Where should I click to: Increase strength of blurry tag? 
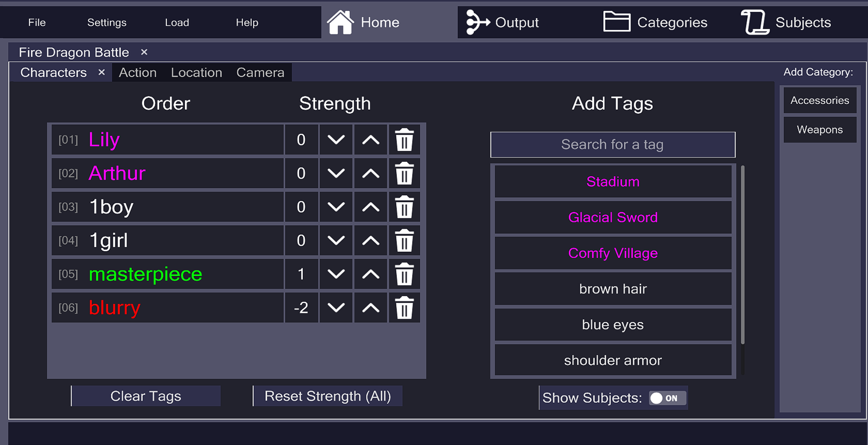[x=370, y=307]
